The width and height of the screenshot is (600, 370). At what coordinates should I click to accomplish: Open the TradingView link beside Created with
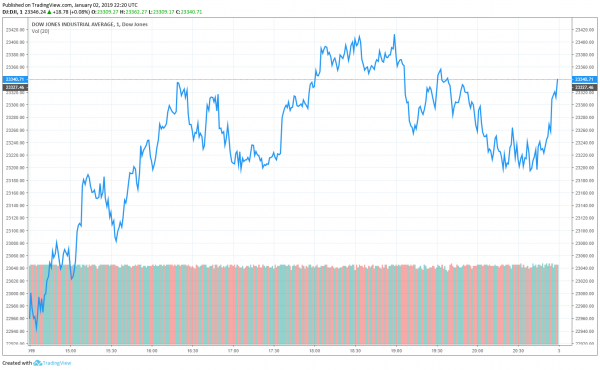(x=57, y=363)
